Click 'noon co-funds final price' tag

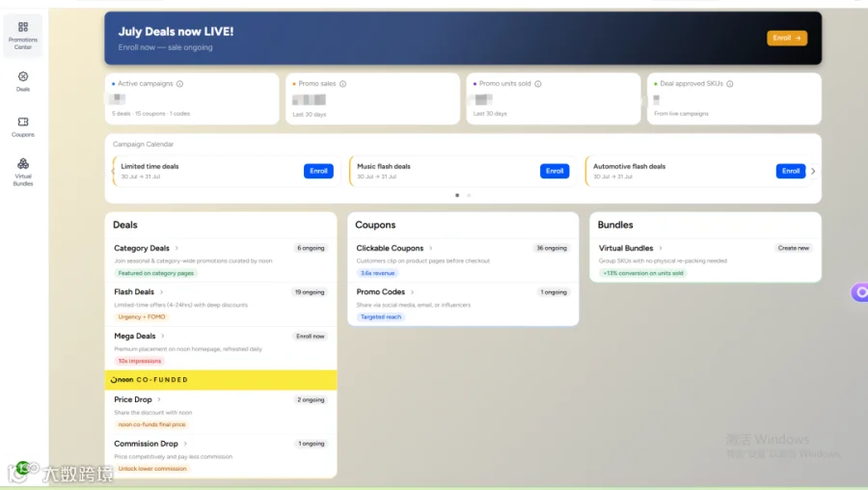[151, 424]
